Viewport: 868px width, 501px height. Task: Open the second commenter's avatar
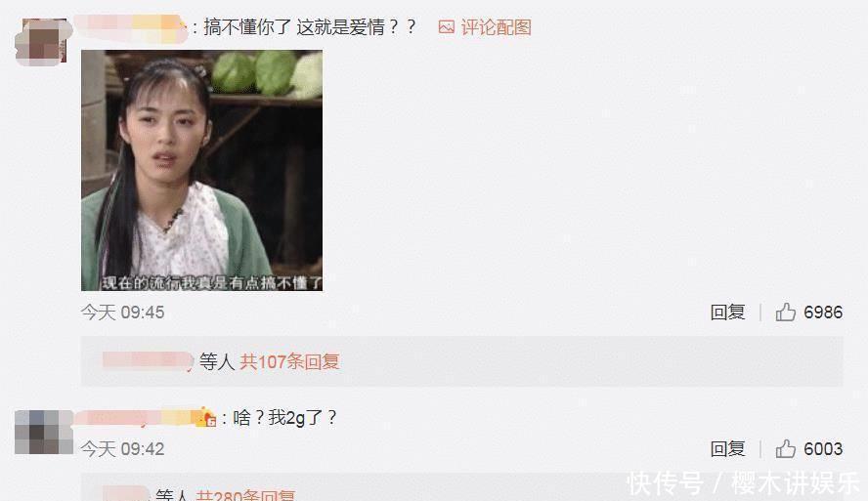coord(44,432)
